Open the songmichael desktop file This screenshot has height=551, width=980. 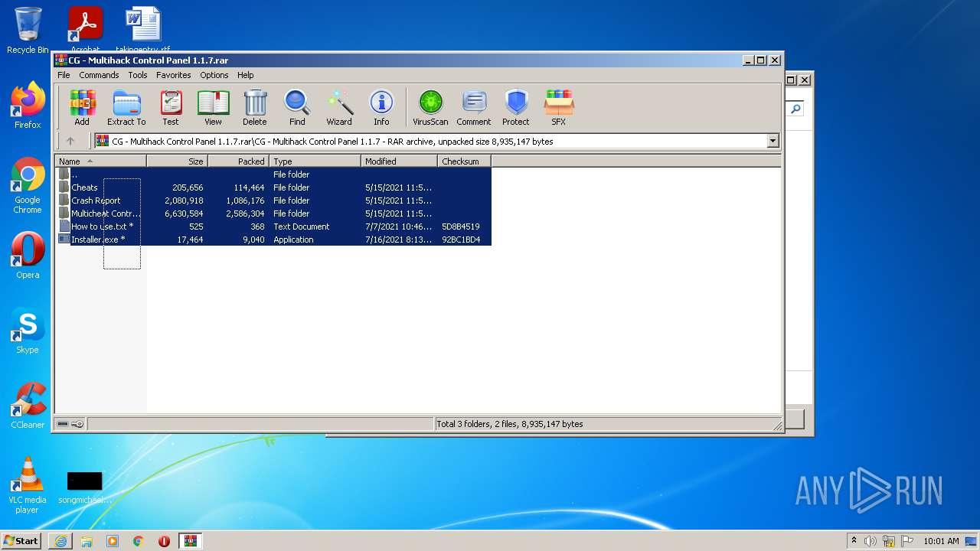pos(85,487)
